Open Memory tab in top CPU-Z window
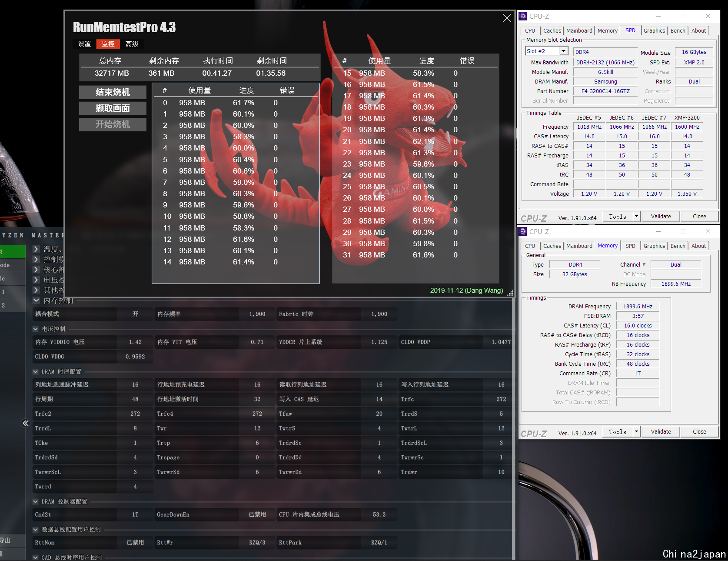 [x=607, y=30]
